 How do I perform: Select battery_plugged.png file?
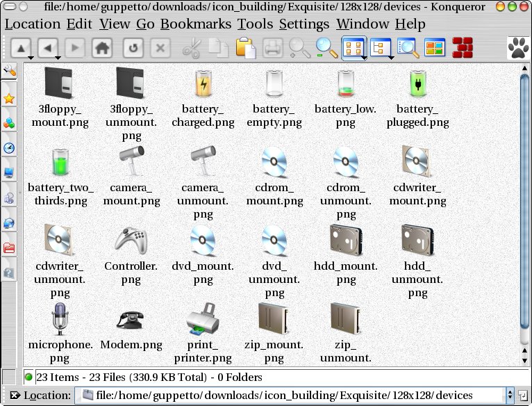pos(417,97)
